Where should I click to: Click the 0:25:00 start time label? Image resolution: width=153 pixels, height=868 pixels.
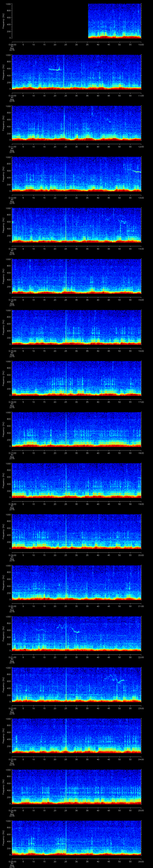tap(12, 861)
